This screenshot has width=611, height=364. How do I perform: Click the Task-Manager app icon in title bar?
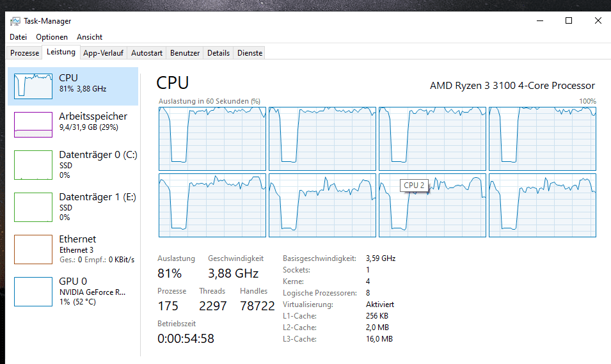(15, 21)
